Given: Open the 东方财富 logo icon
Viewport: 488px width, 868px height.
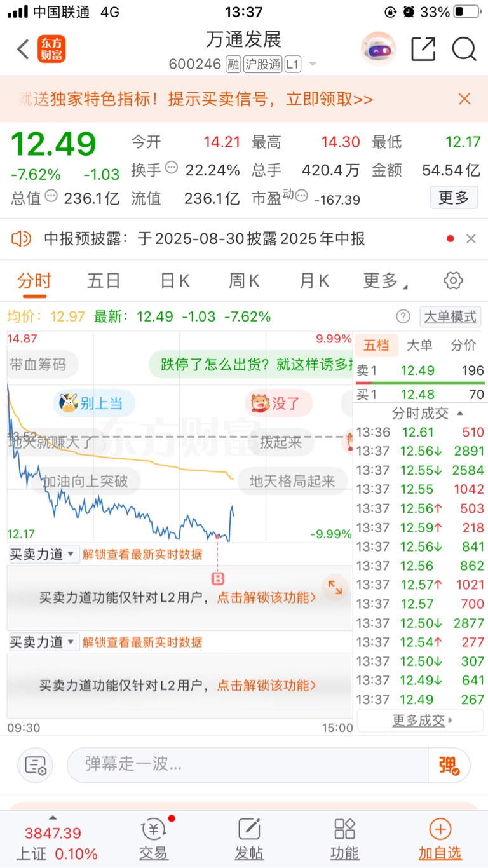Looking at the screenshot, I should [51, 49].
